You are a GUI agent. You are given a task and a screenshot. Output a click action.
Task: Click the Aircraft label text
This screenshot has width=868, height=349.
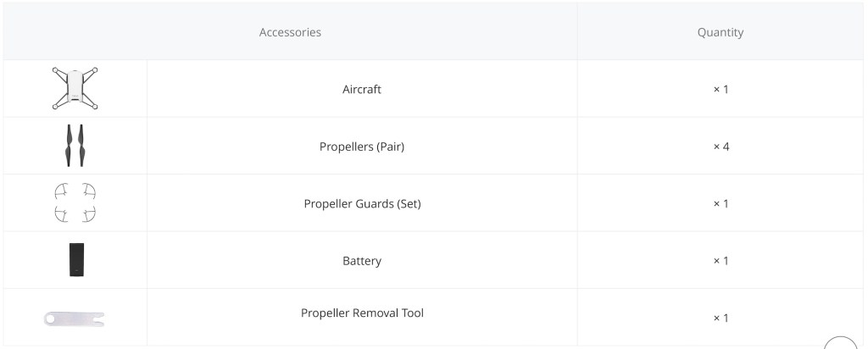(362, 89)
